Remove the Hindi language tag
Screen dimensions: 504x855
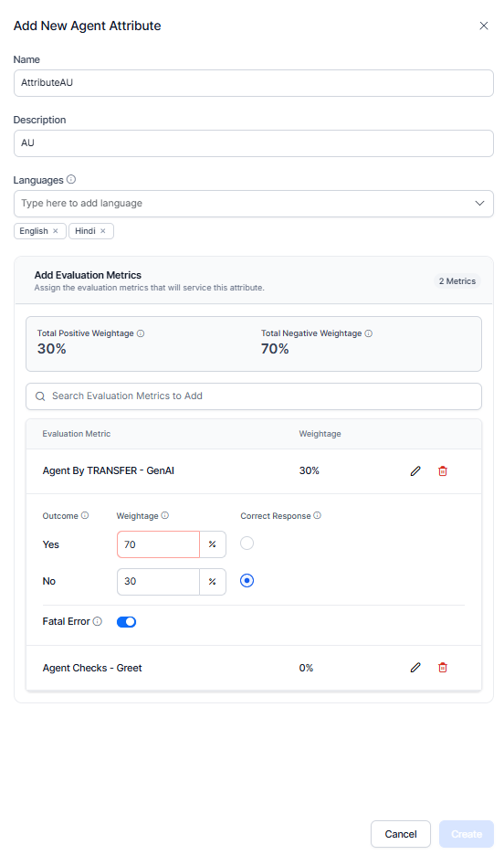(x=103, y=231)
